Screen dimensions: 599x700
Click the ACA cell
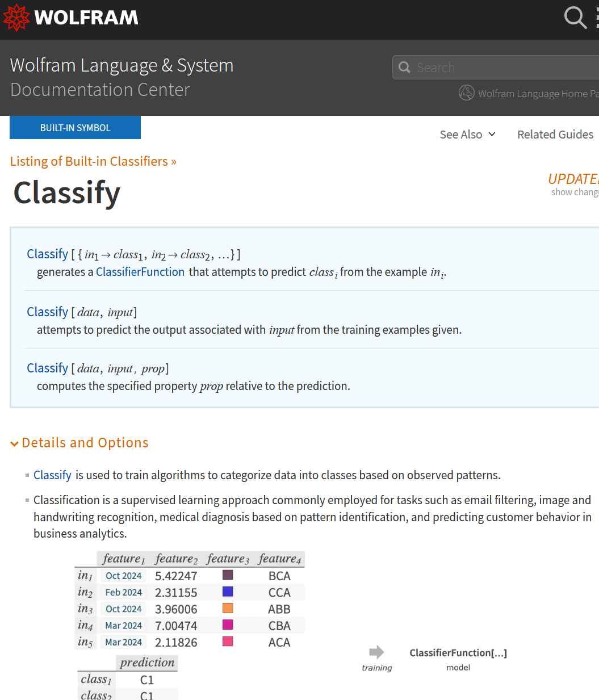tap(279, 643)
